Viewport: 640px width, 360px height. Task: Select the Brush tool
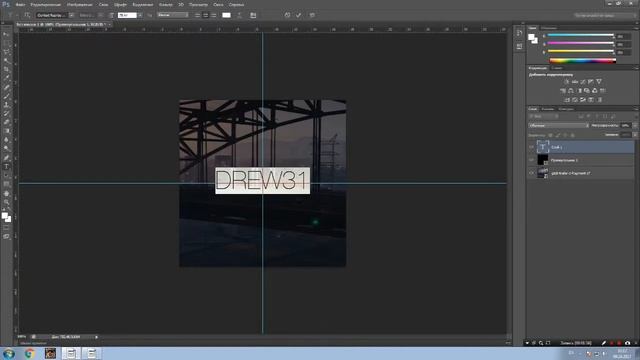(x=6, y=96)
